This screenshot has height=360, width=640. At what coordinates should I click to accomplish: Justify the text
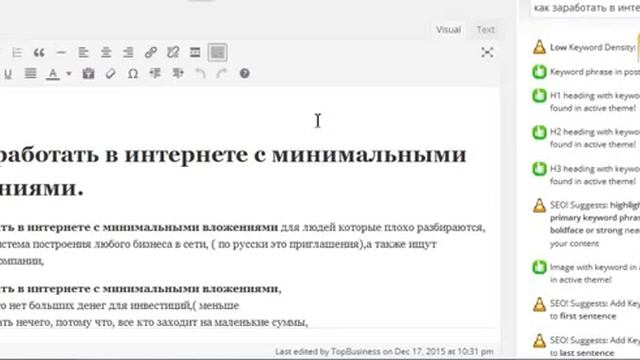30,73
